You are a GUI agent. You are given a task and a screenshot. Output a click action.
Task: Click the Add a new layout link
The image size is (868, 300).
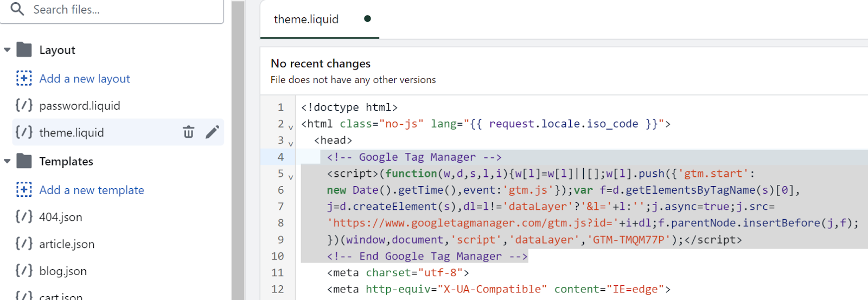tap(85, 79)
